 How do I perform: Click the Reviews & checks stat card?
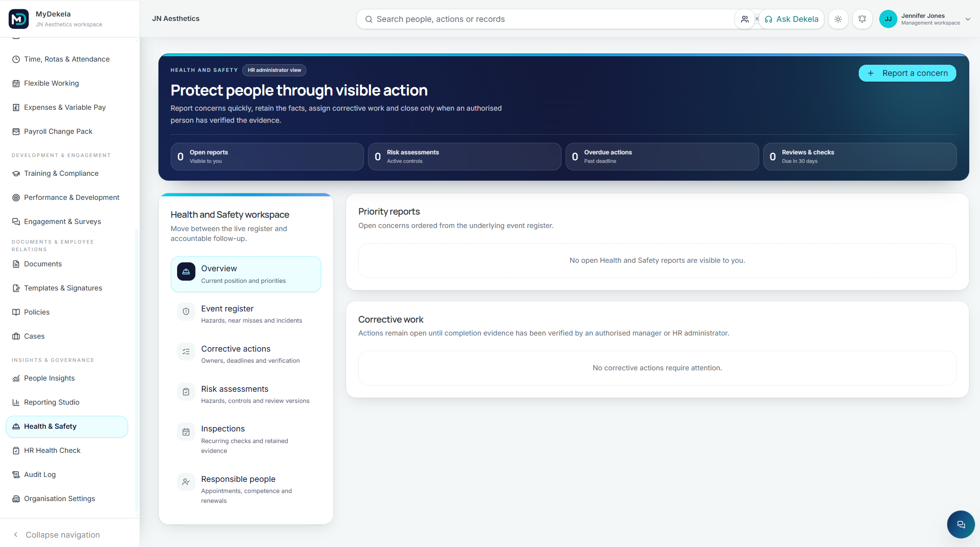point(860,157)
